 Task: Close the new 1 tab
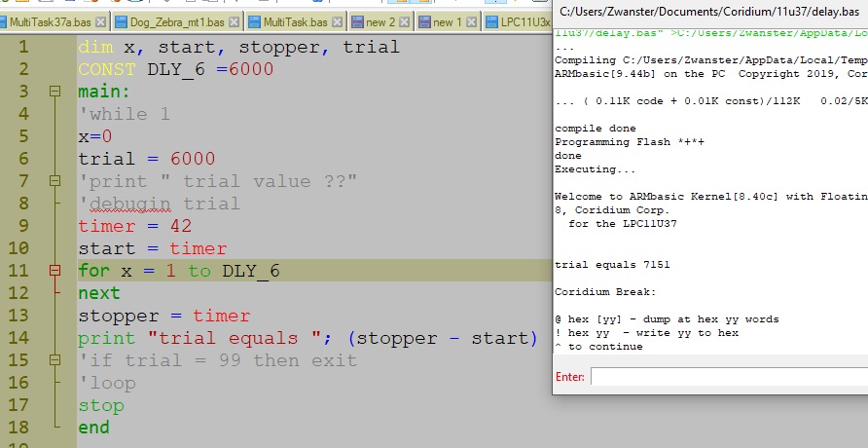[471, 22]
